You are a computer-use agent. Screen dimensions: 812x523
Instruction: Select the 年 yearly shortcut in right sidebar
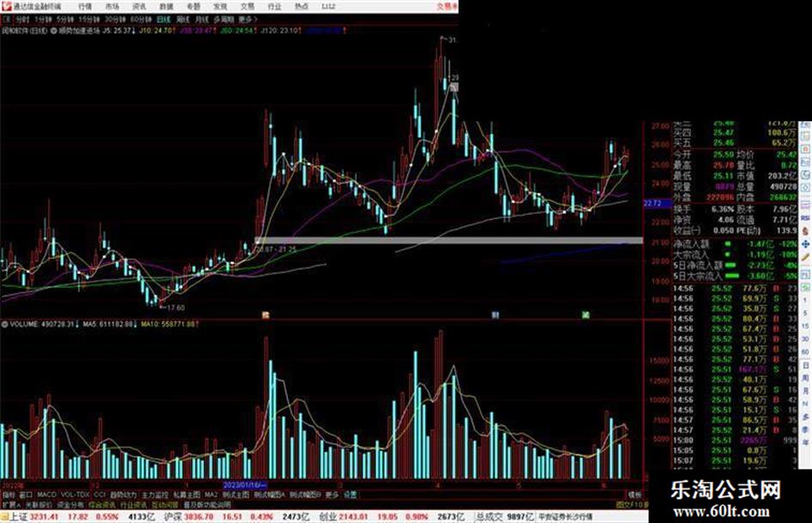[x=806, y=441]
